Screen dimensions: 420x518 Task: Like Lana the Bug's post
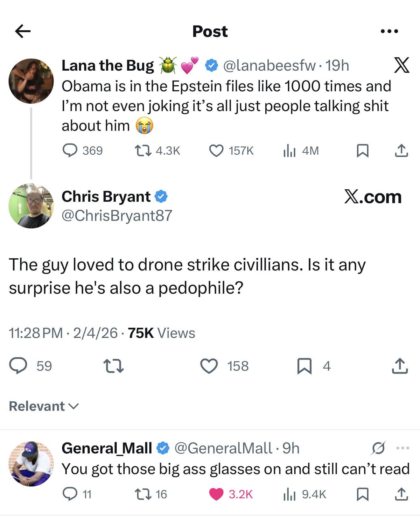tap(216, 150)
